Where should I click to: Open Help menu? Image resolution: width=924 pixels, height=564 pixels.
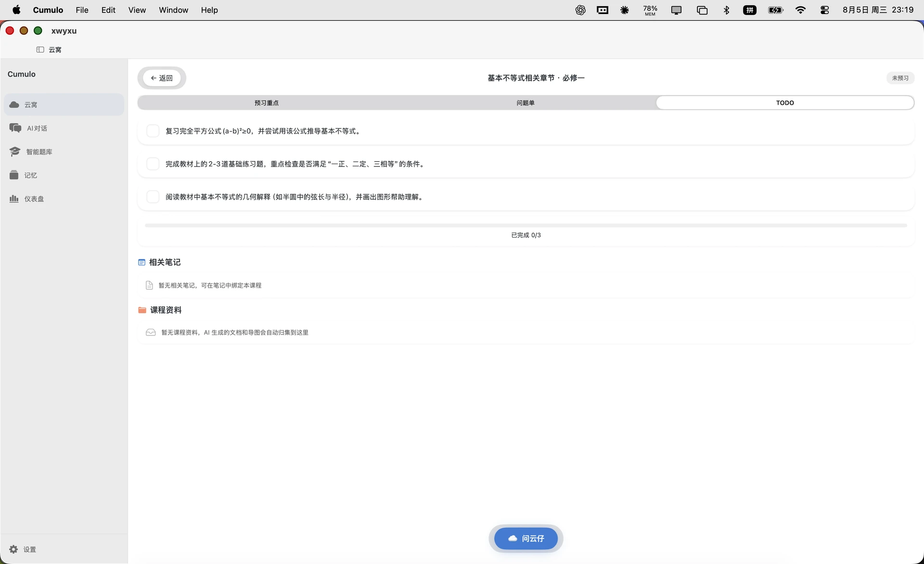click(x=209, y=10)
